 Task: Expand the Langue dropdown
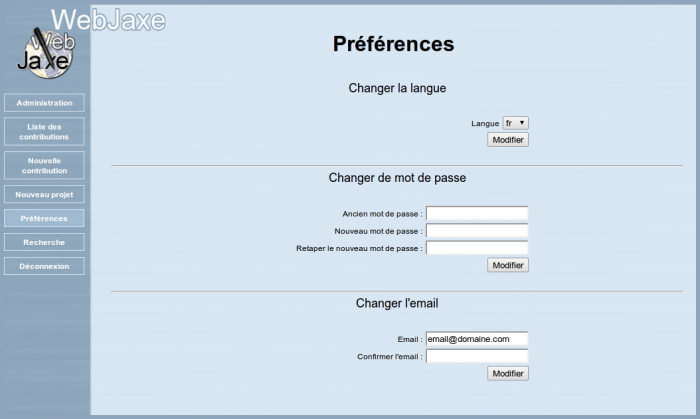tap(515, 123)
